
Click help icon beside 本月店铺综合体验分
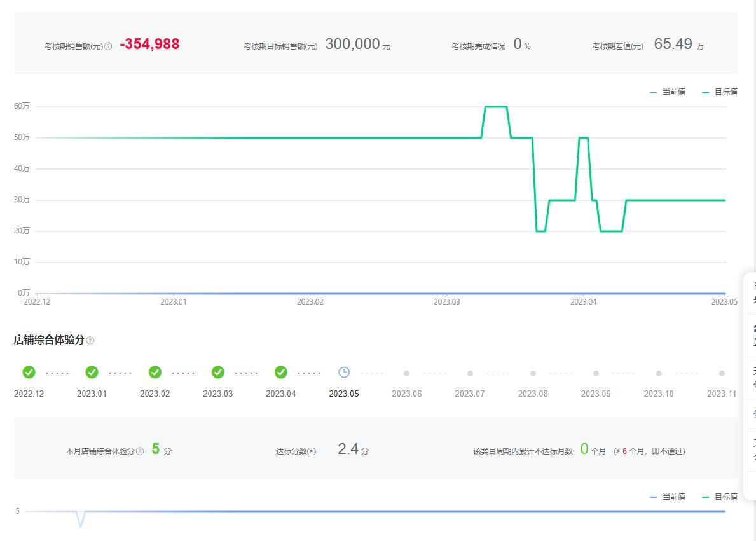coord(140,451)
